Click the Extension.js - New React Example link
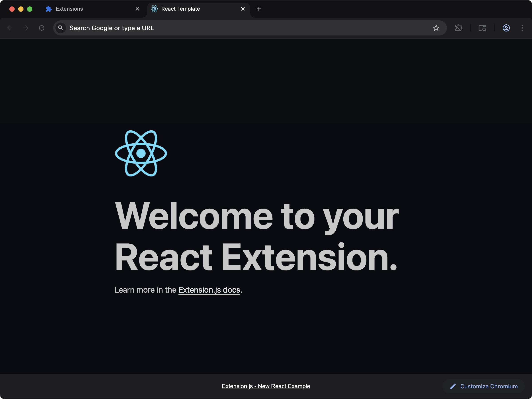Screen dimensions: 532x399 point(266,386)
